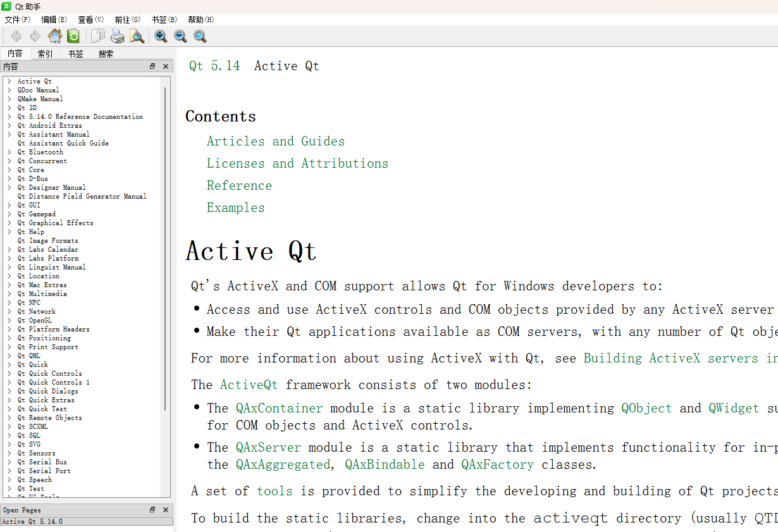Image resolution: width=778 pixels, height=532 pixels.
Task: Open the 文件(F) menu
Action: tap(17, 20)
